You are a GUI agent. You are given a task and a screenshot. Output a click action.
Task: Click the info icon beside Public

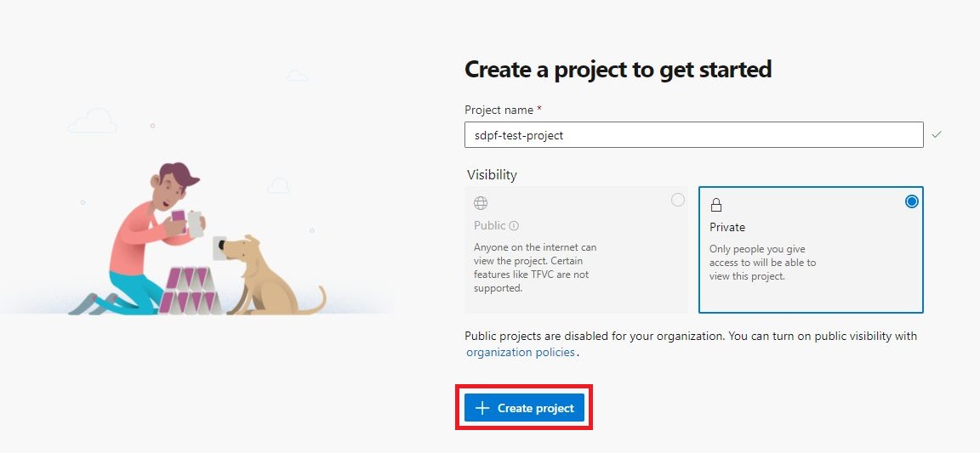tap(514, 226)
